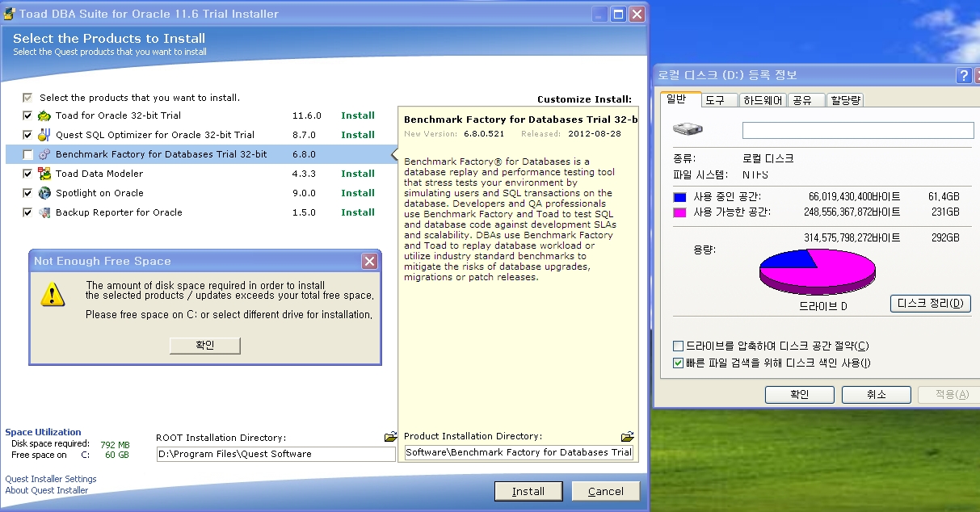Switch to the 하드웨어 tab
The height and width of the screenshot is (512, 980).
pyautogui.click(x=762, y=100)
